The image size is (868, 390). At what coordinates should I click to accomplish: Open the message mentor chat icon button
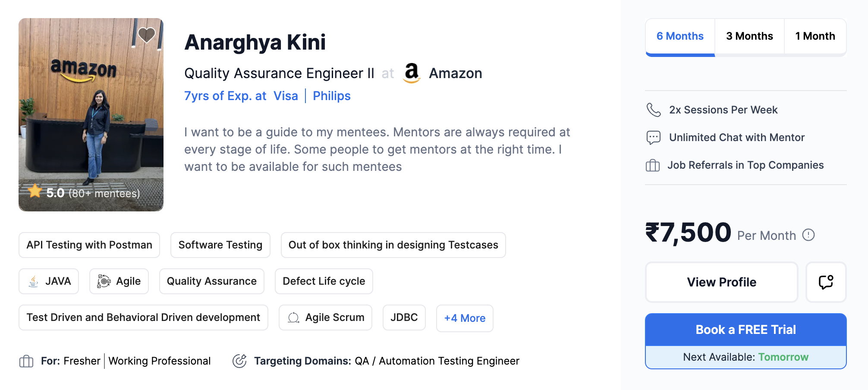pyautogui.click(x=826, y=282)
